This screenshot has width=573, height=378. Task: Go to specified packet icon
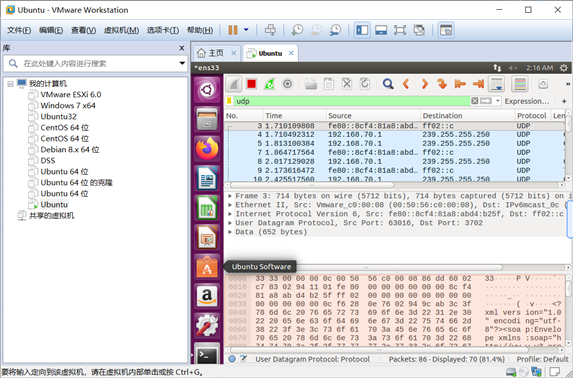click(442, 84)
